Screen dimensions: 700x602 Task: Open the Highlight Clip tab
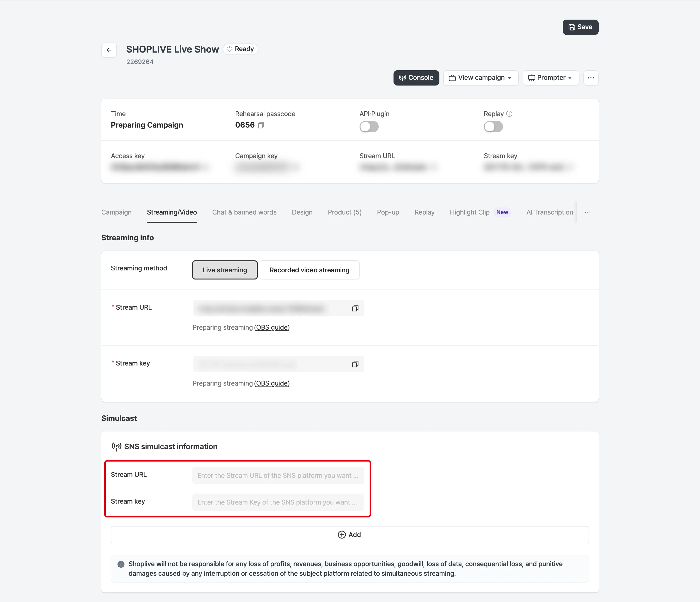[469, 212]
